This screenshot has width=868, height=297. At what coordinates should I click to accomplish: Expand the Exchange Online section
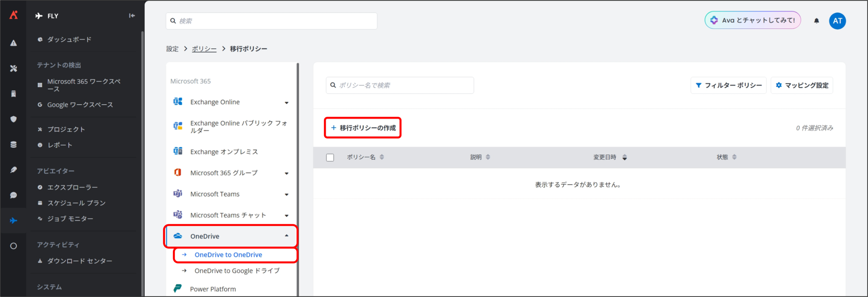click(287, 103)
